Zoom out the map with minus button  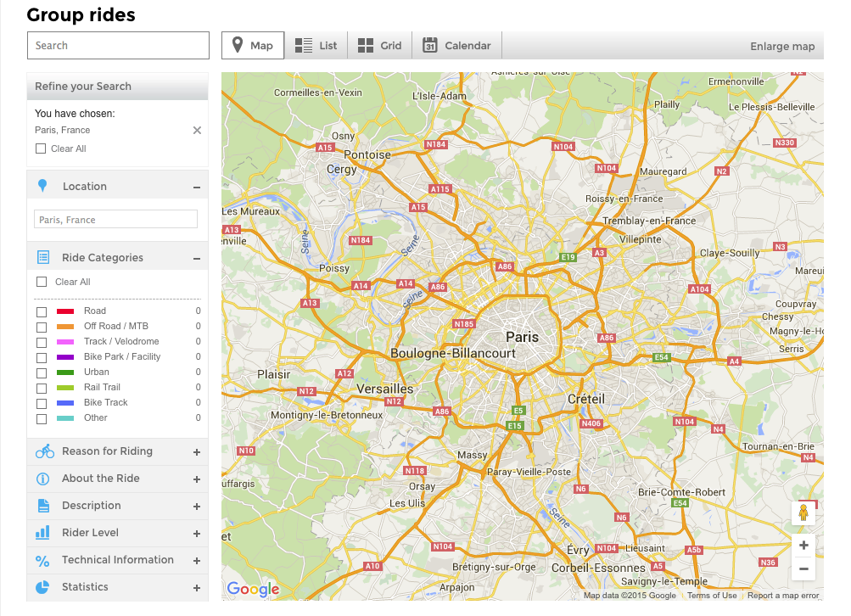(x=803, y=568)
